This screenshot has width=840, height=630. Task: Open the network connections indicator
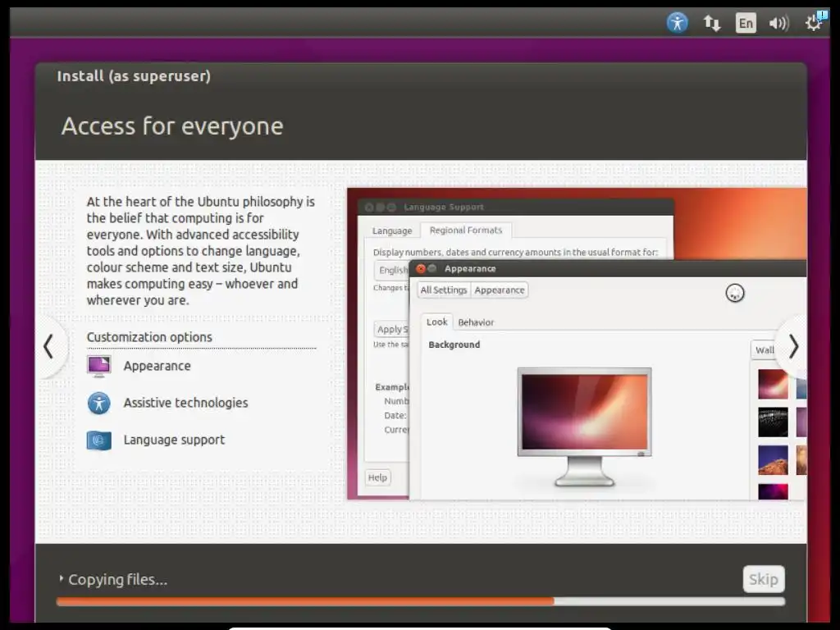coord(712,23)
